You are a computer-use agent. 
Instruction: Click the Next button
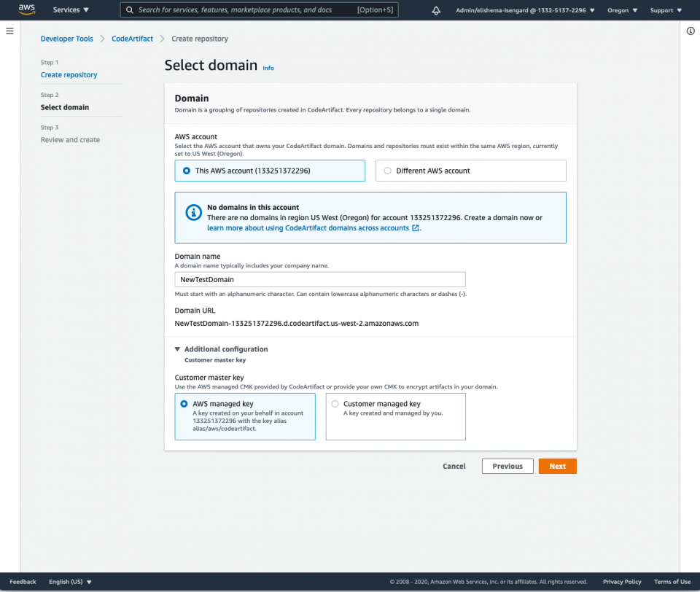[x=558, y=466]
